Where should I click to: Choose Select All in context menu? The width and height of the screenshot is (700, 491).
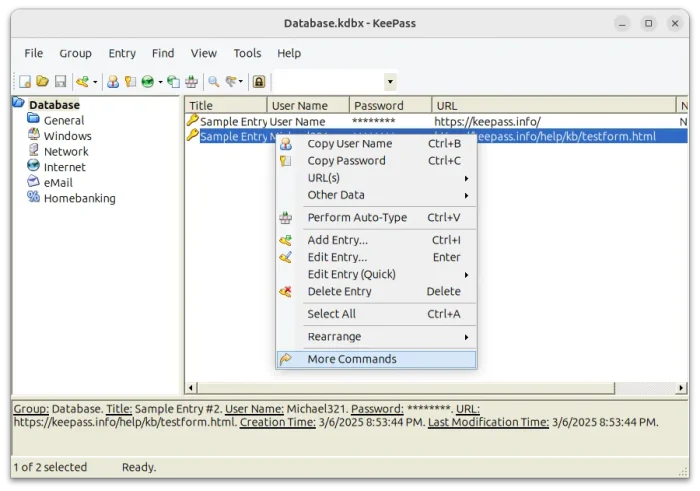376,314
